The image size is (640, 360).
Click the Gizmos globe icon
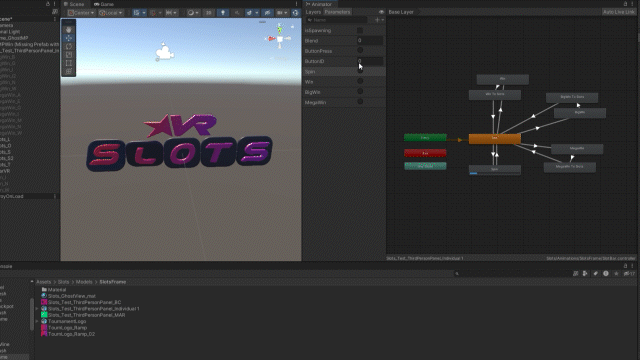tap(296, 13)
